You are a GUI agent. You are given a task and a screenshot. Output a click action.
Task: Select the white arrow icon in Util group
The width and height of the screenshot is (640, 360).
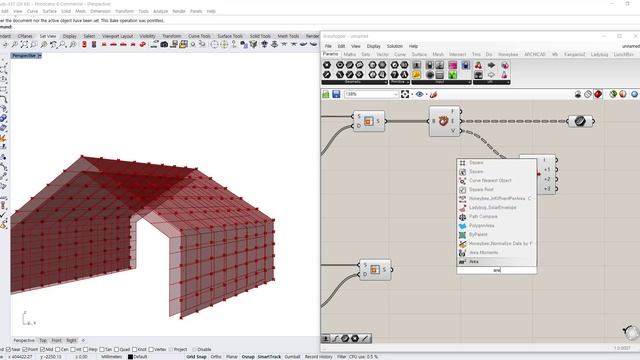point(491,75)
